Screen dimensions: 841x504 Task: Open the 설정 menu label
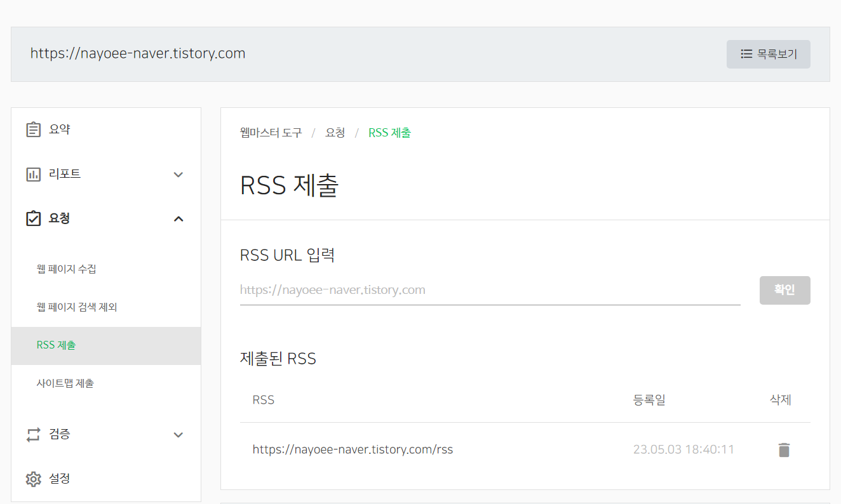click(x=60, y=479)
